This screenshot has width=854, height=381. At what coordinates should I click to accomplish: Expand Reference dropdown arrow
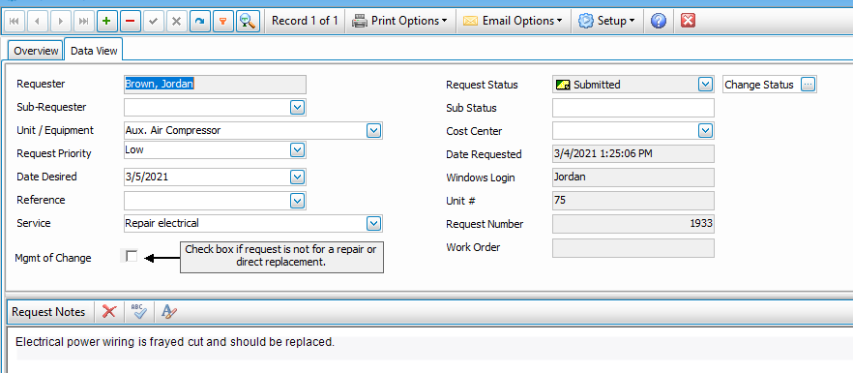tap(297, 201)
